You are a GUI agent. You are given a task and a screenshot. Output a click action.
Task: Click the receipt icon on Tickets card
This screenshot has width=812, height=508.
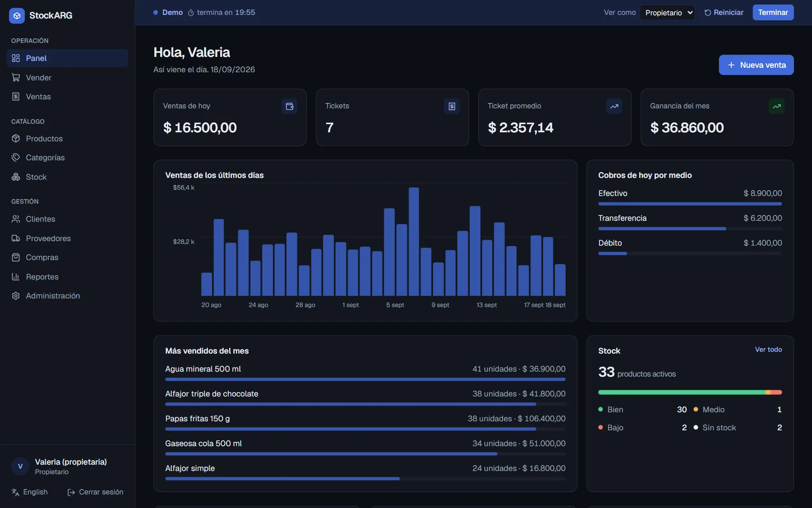[452, 106]
